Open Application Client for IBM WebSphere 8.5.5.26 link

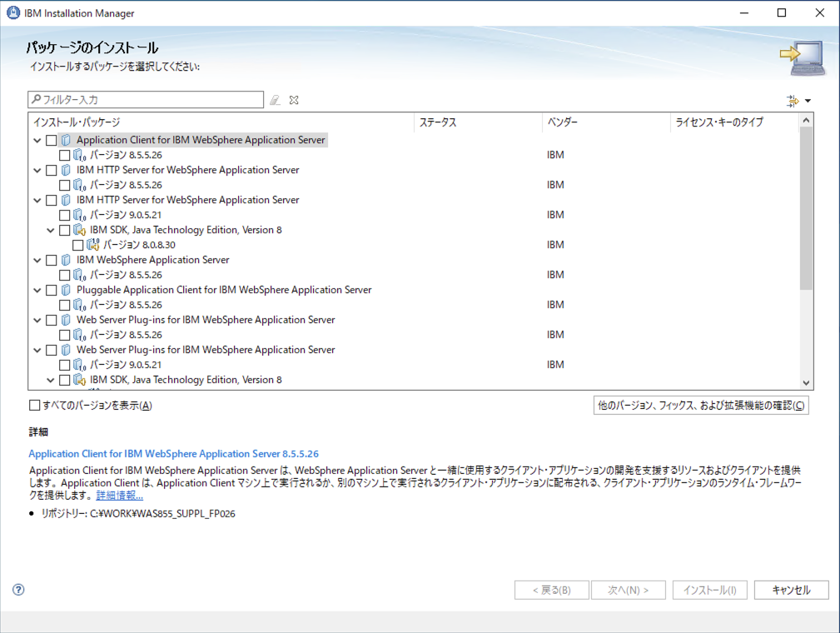[173, 454]
